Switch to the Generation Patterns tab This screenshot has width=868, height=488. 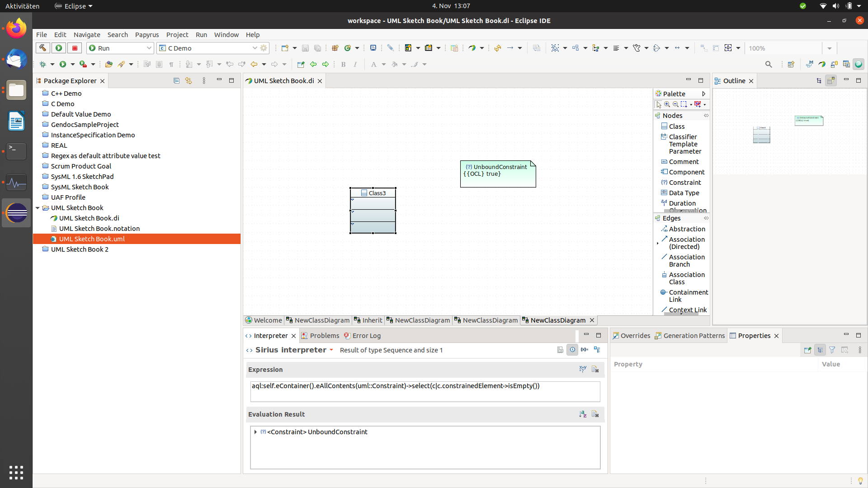689,336
